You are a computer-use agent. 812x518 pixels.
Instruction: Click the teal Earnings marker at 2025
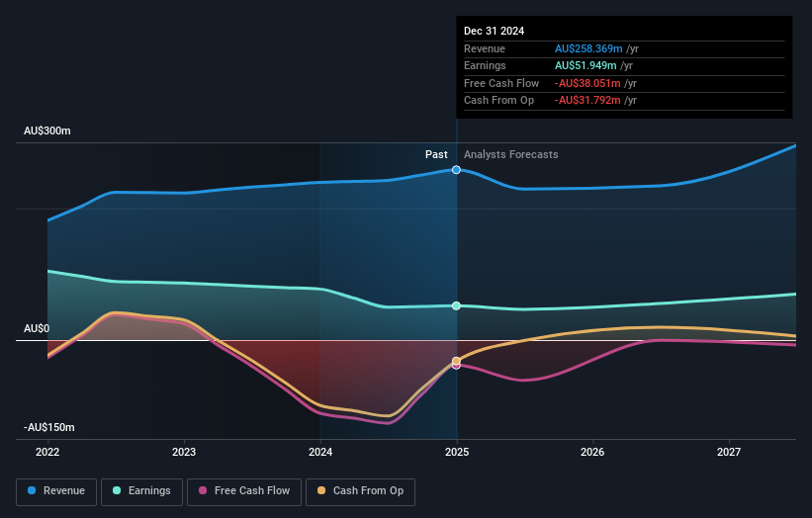coord(456,305)
